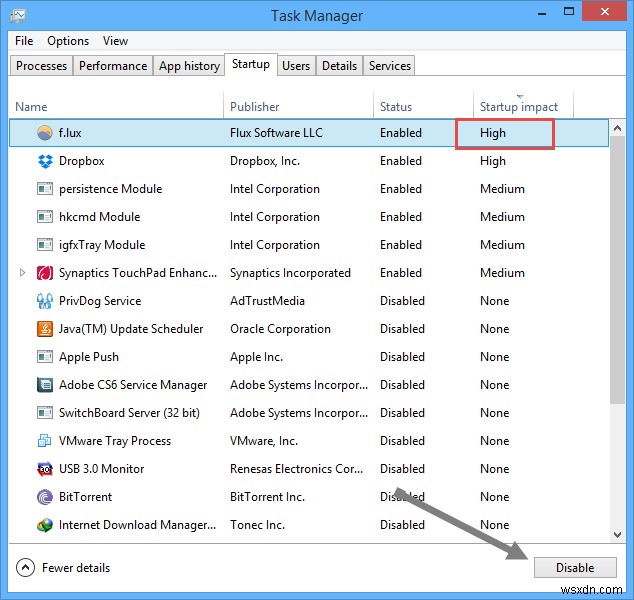Click the igfxTray Module icon
Image resolution: width=634 pixels, height=600 pixels.
pyautogui.click(x=44, y=245)
